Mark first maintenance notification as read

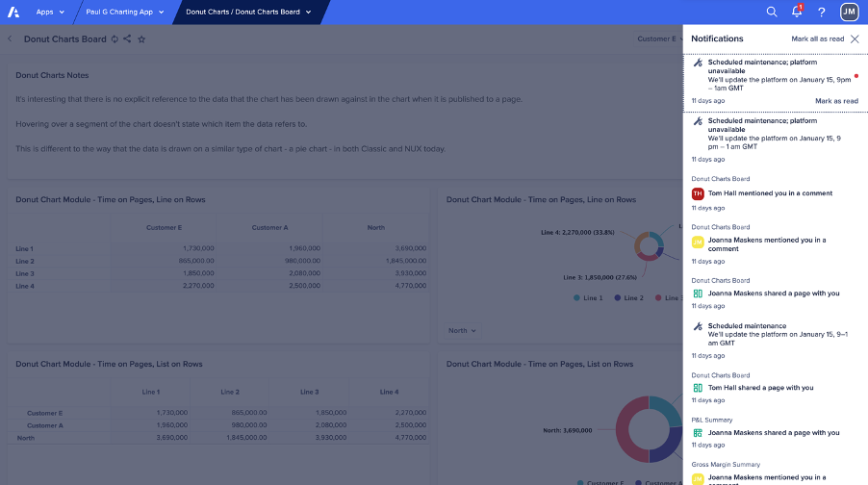tap(836, 101)
